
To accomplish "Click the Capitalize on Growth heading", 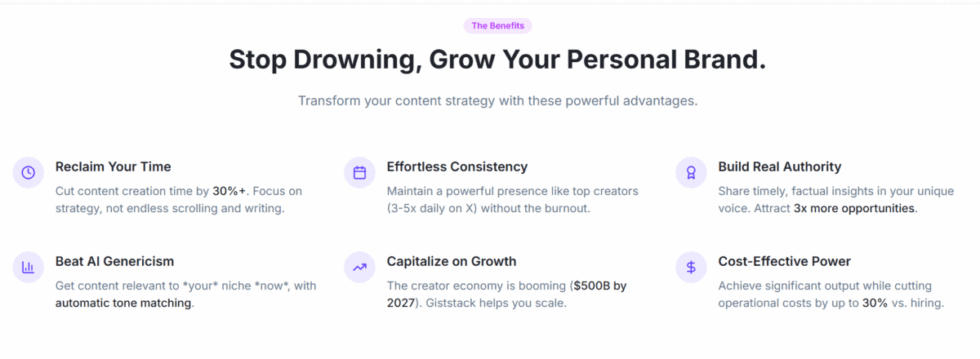I will point(451,261).
